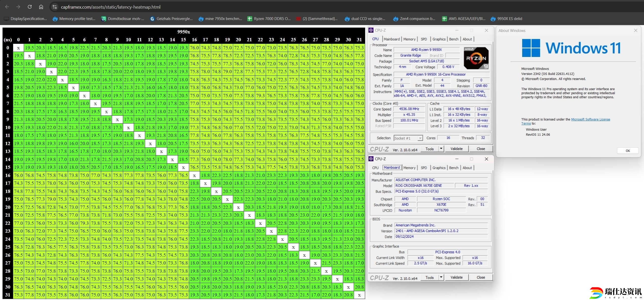Open Graphics tab in lower CPU-Z window
The width and height of the screenshot is (644, 300).
pos(439,168)
